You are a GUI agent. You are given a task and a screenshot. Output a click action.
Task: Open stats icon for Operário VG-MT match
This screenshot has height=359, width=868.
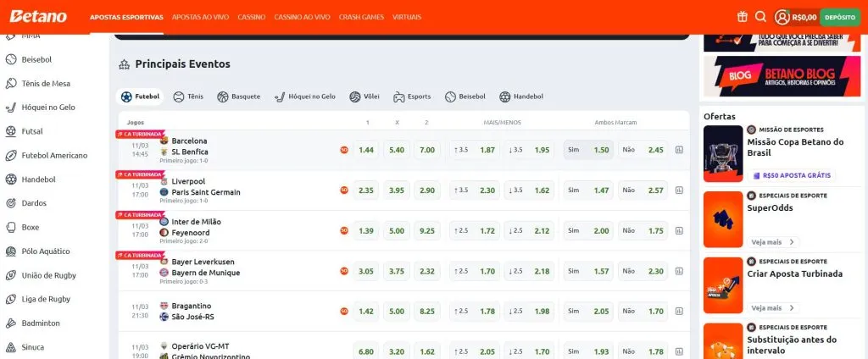[679, 351]
